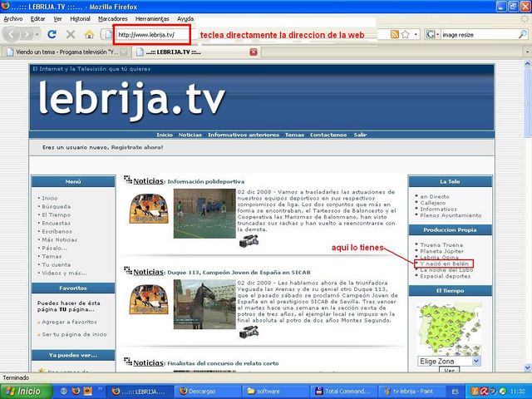The width and height of the screenshot is (532, 399).
Task: Click the video camera icon under Información polideportiva
Action: [x=249, y=241]
